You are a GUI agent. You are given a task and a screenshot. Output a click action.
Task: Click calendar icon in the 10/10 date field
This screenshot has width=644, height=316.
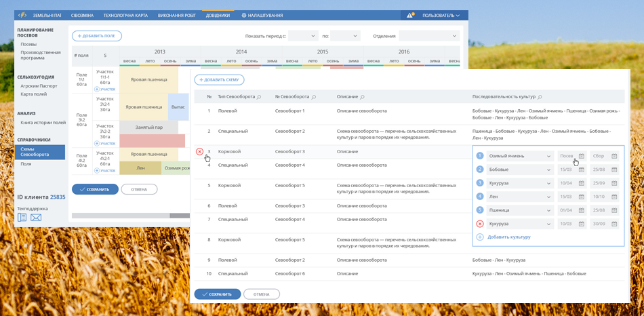[614, 197]
